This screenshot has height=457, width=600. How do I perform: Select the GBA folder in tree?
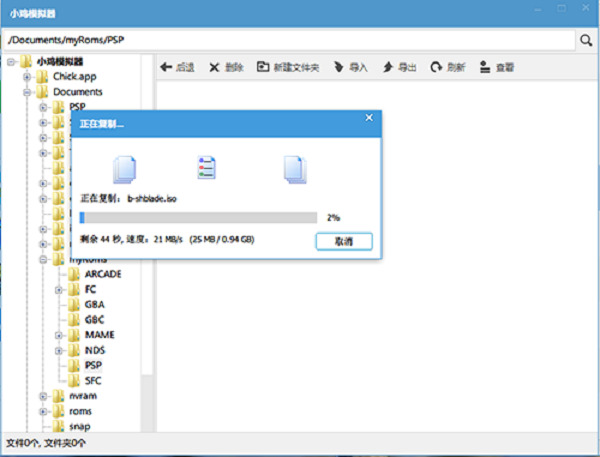(96, 305)
